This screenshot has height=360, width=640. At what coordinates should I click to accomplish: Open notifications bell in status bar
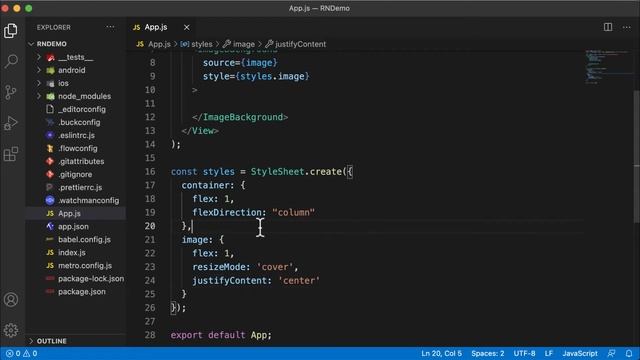point(629,353)
